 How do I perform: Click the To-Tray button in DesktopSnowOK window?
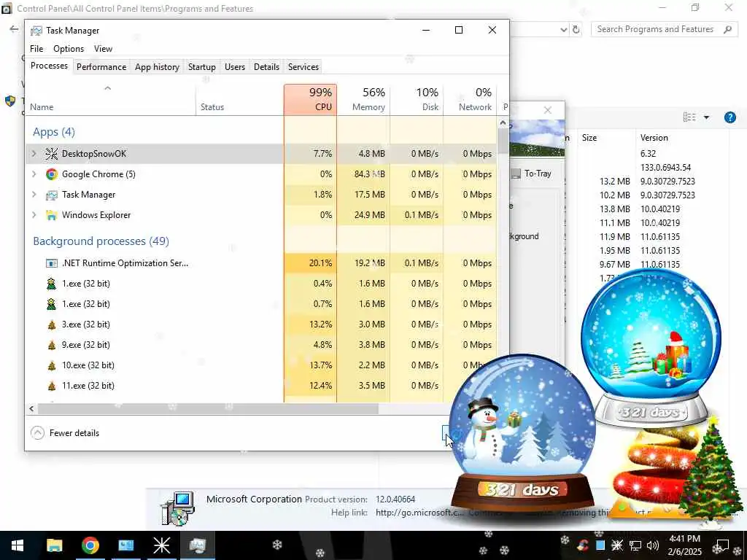click(x=531, y=174)
